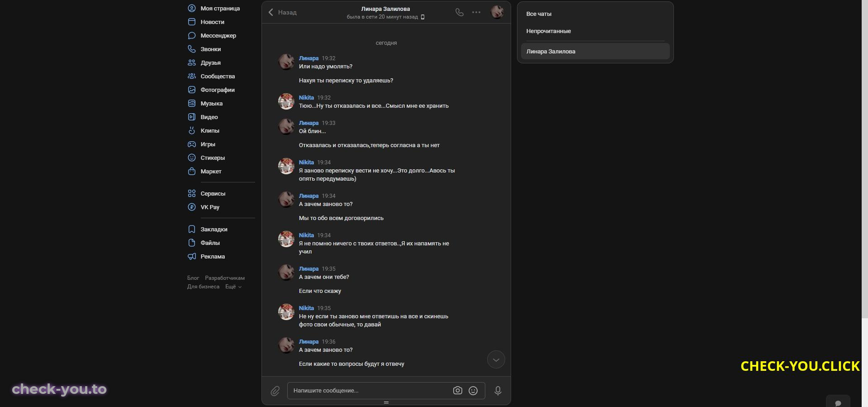Open Фотографии photos icon
868x407 pixels.
192,90
